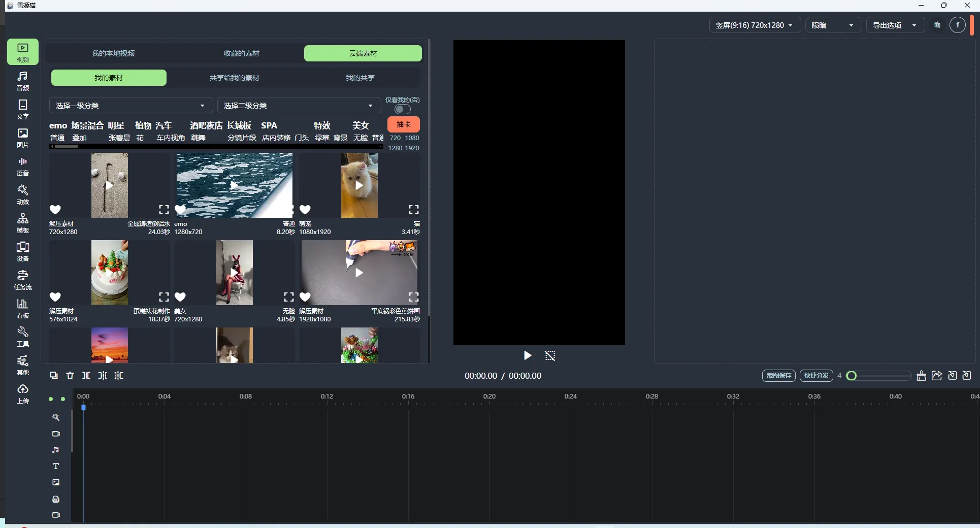Open the 看板 dashboard panel
The width and height of the screenshot is (980, 528).
23,308
